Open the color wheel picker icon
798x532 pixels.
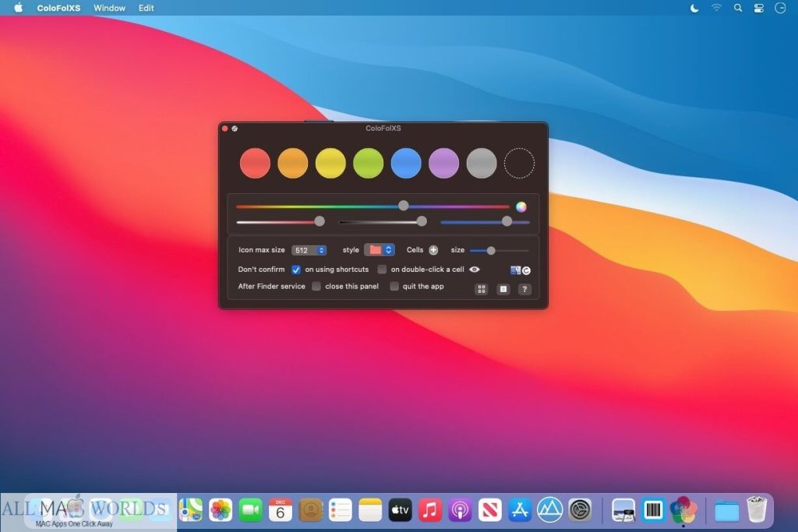(x=521, y=207)
